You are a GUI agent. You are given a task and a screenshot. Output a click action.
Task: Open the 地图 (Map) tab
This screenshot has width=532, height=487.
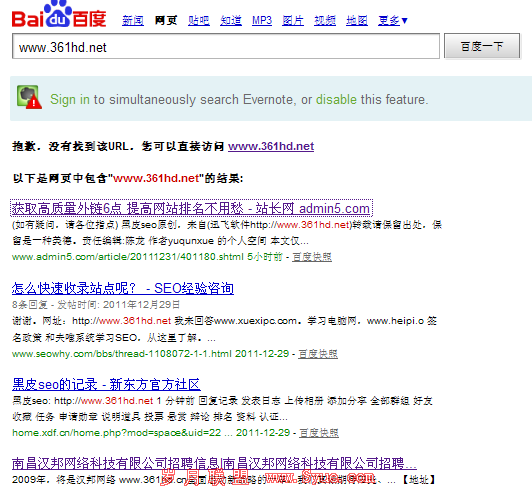click(357, 20)
